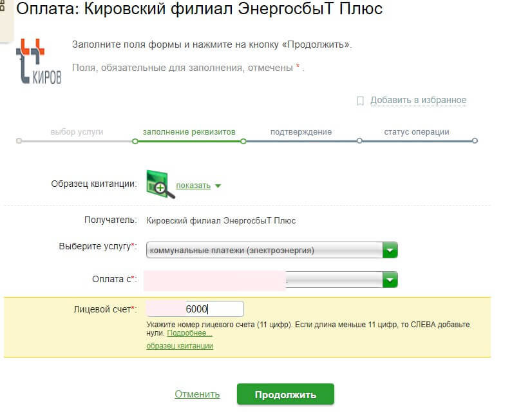Open the receipt sample magnifier icon
The height and width of the screenshot is (420, 512).
tap(160, 184)
